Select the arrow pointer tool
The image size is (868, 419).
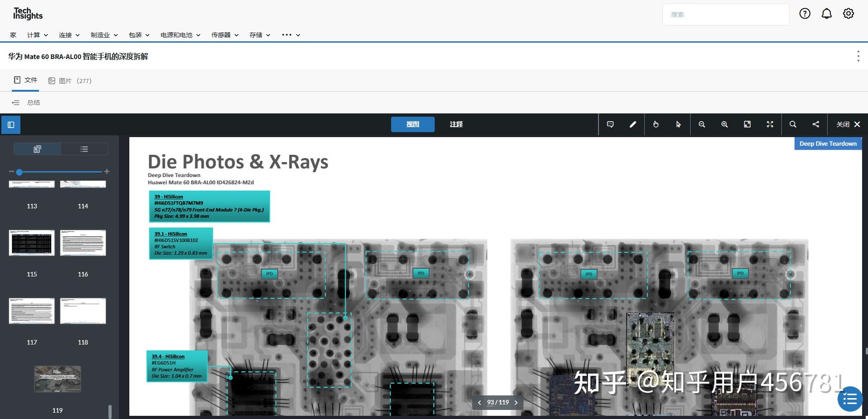coord(678,124)
